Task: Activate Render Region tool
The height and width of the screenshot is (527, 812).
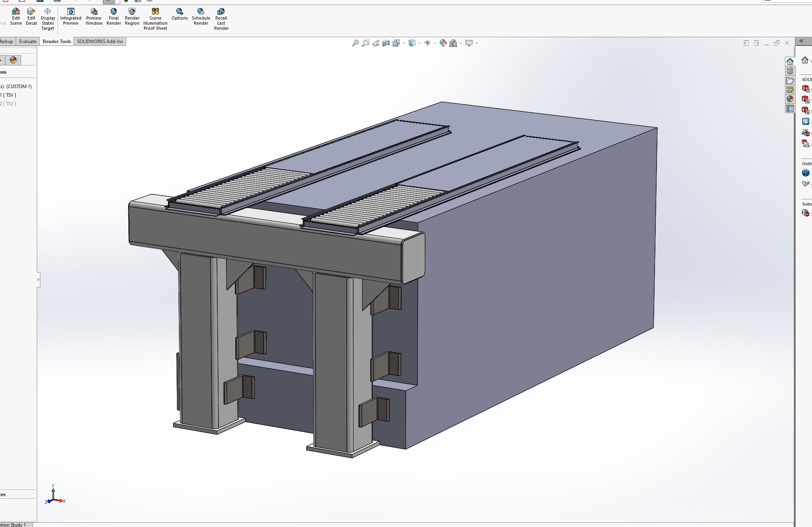Action: (132, 17)
